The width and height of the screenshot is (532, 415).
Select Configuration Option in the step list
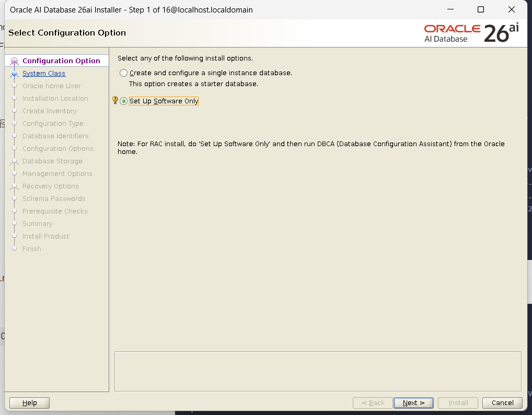(61, 61)
